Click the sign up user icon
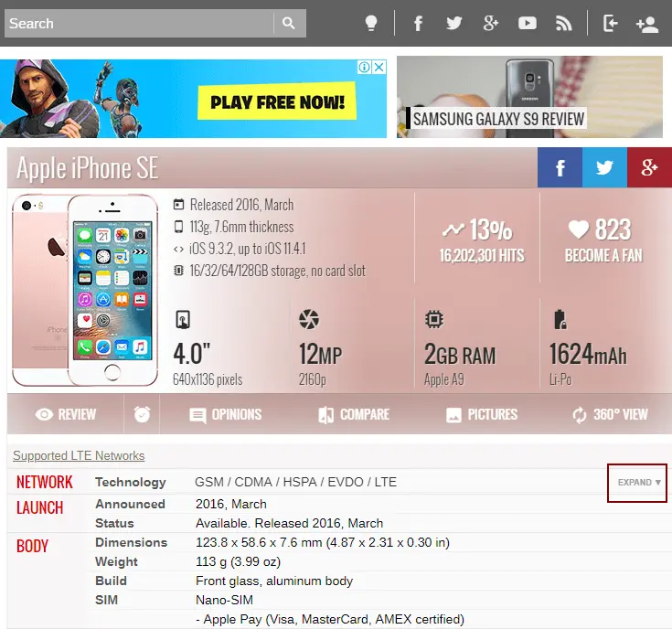 coord(647,25)
